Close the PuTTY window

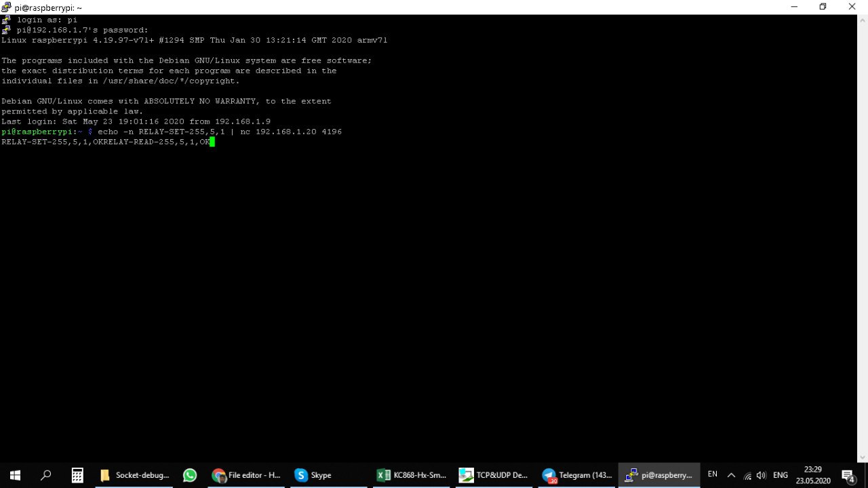[852, 6]
